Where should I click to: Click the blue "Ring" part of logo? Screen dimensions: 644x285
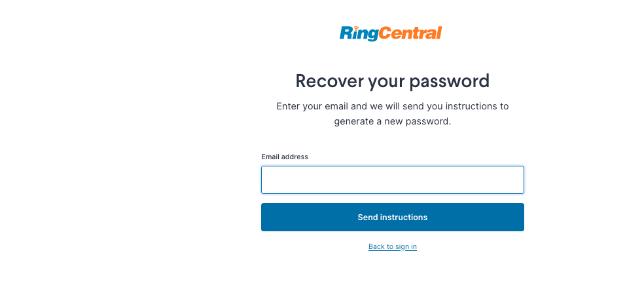click(x=359, y=33)
